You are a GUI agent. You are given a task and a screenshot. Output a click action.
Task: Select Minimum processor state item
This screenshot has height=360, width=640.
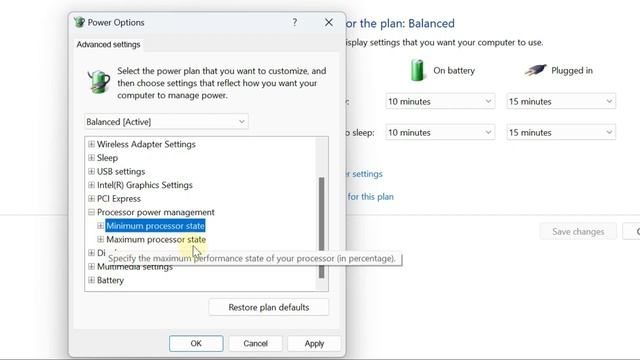(x=155, y=226)
